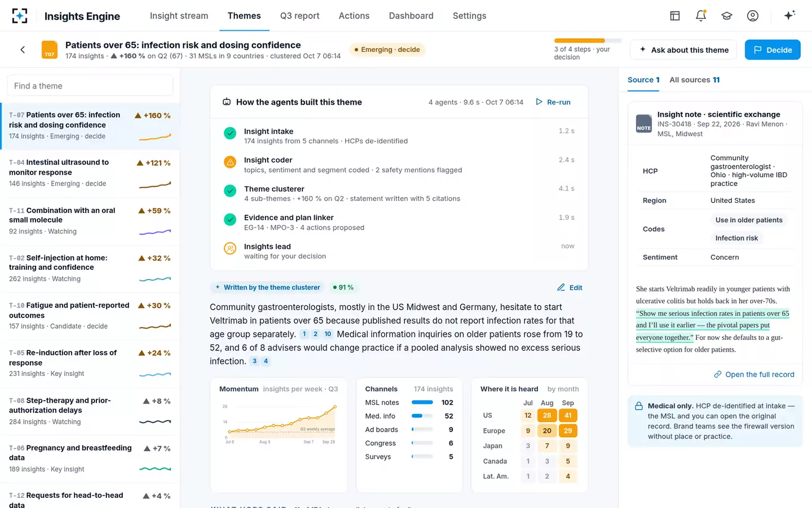This screenshot has height=508, width=812.
Task: Click the orange T07 theme badge icon
Action: pyautogui.click(x=50, y=50)
